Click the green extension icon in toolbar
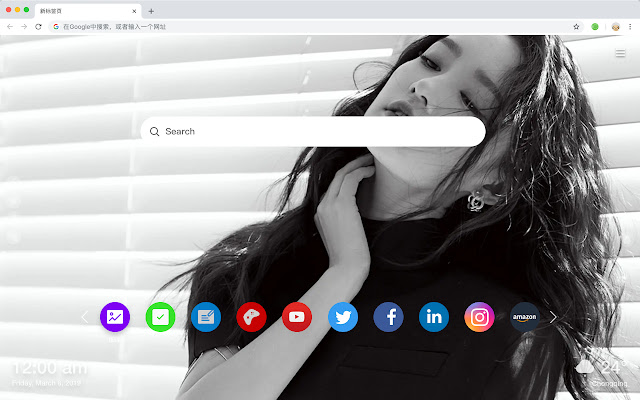Screen dimensions: 640x400 [x=595, y=27]
